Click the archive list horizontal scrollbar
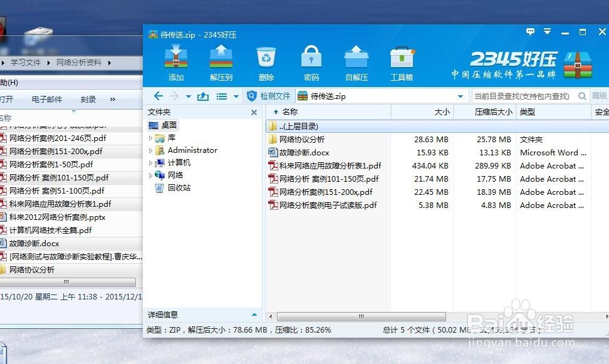609x364 pixels. tap(362, 316)
